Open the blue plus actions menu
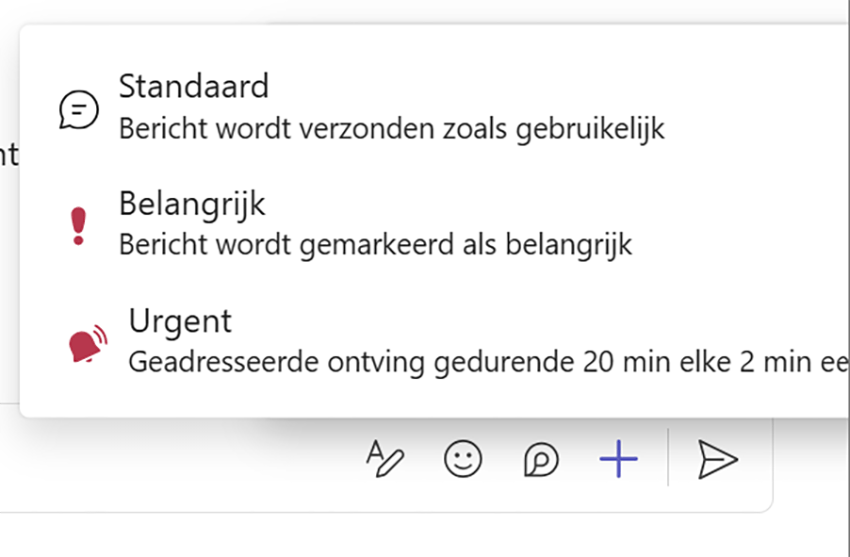This screenshot has height=557, width=850. pyautogui.click(x=618, y=460)
